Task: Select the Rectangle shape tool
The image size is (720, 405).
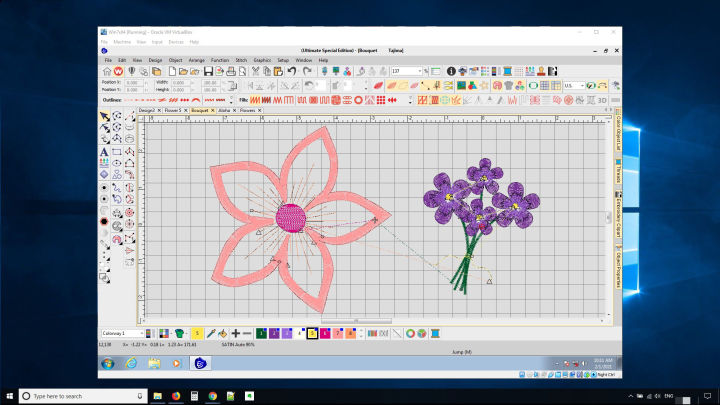Action: (117, 152)
